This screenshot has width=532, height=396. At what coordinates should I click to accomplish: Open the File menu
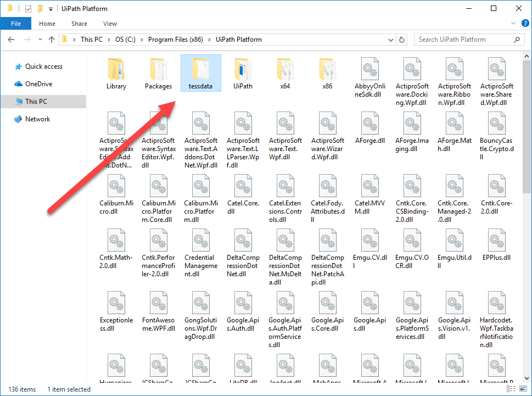tap(16, 24)
